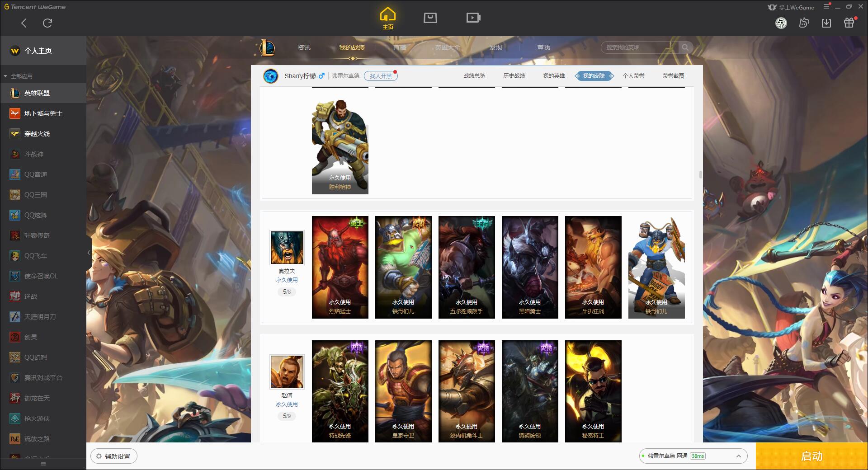Open the 我的战绩 tab
Screen dimensions: 868x470
[352, 47]
